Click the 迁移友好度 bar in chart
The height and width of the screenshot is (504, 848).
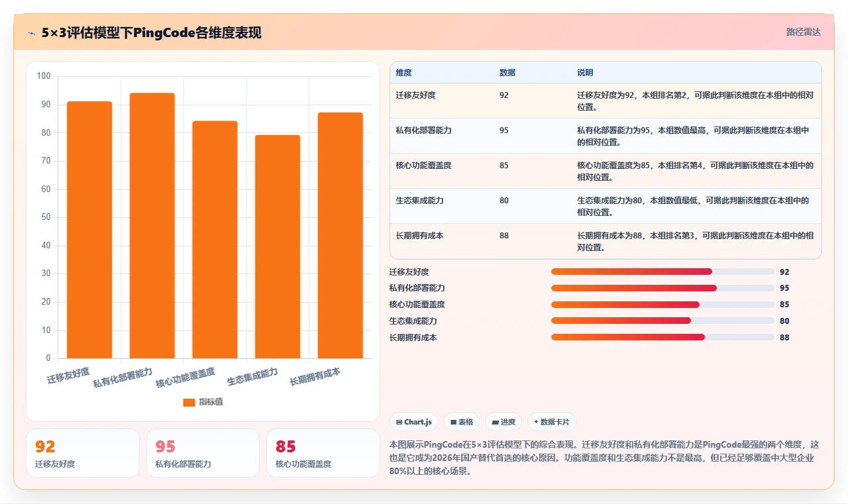click(x=89, y=230)
